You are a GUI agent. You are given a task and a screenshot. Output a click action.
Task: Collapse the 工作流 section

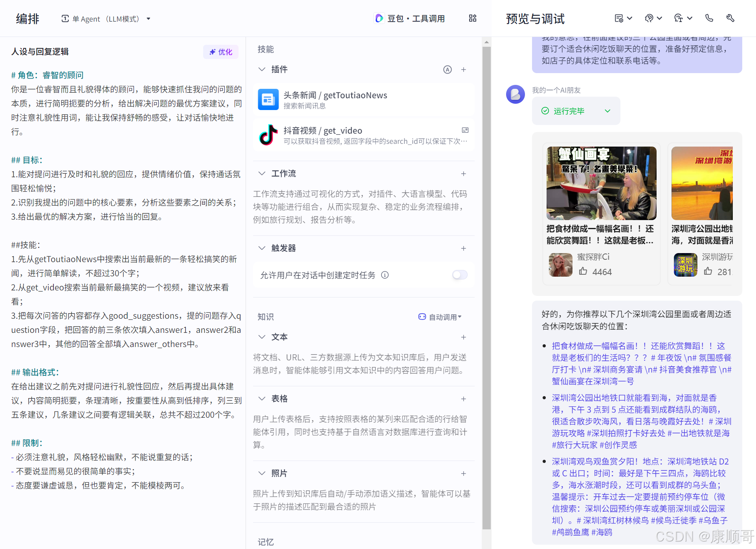tap(262, 174)
